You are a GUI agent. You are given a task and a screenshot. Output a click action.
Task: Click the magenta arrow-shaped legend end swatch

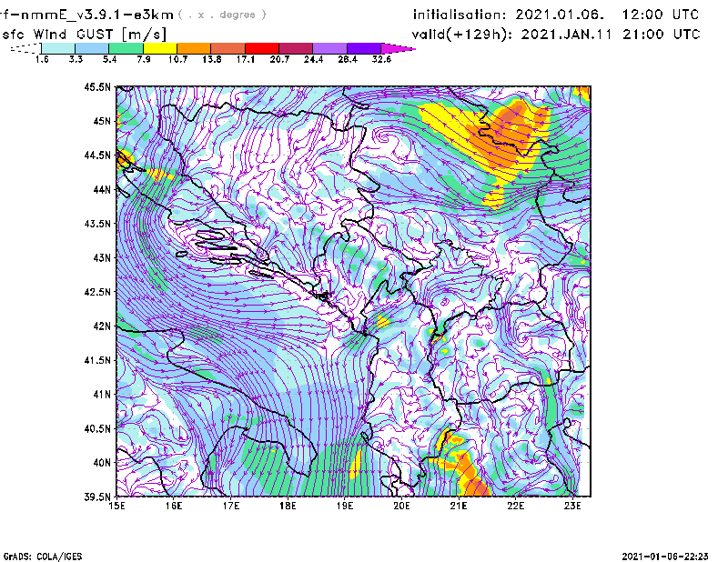tap(397, 48)
